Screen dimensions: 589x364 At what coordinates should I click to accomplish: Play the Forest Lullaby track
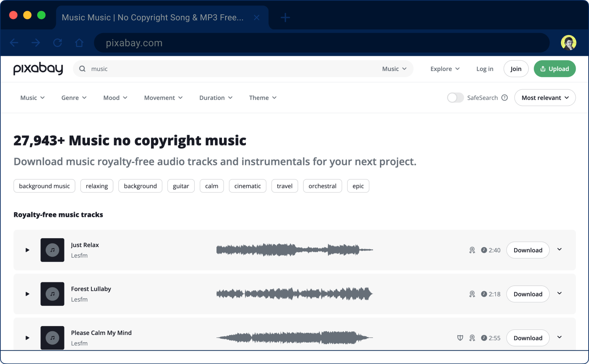(27, 294)
